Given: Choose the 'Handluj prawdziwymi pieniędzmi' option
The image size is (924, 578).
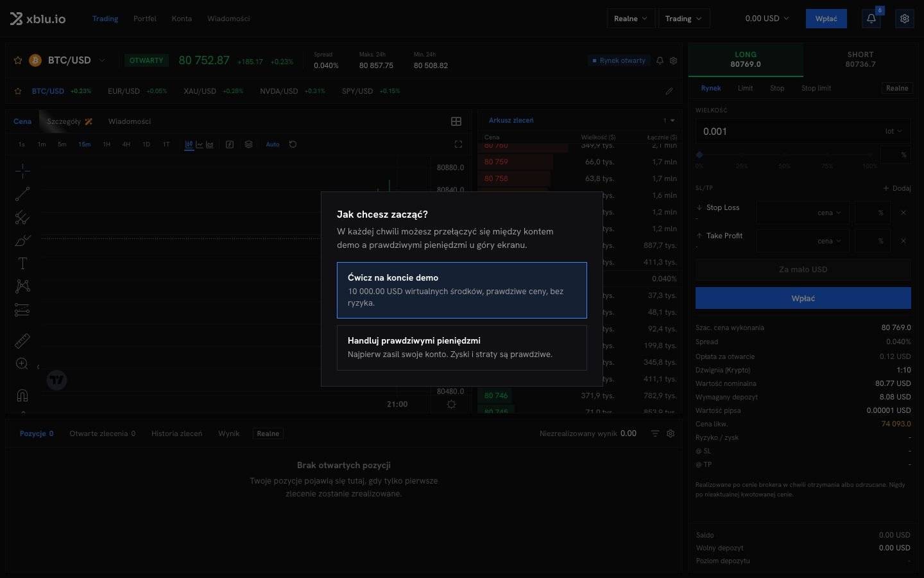Looking at the screenshot, I should (x=462, y=347).
